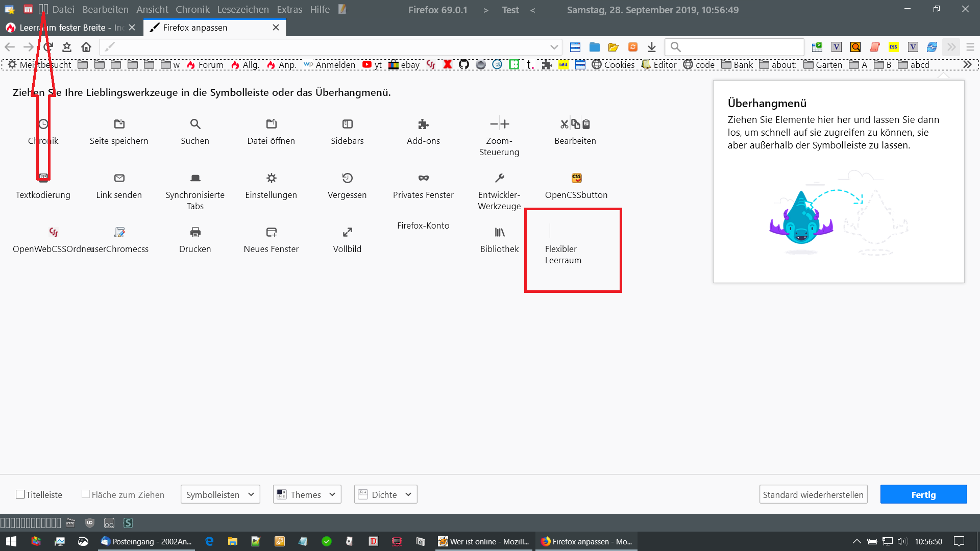980x551 pixels.
Task: Click the Entwickler-Werkzeuge wrench icon
Action: click(x=499, y=178)
